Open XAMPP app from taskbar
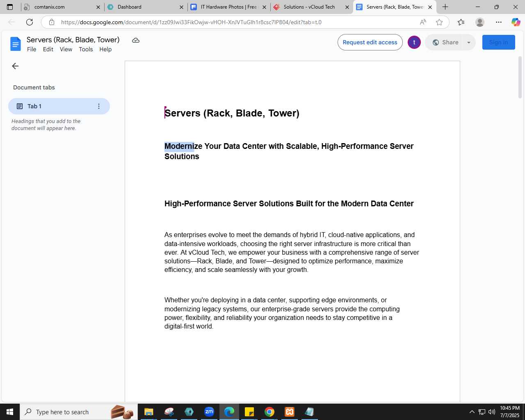 290,412
